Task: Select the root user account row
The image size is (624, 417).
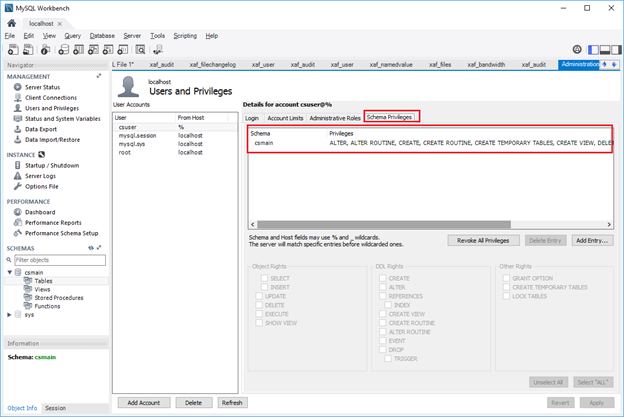Action: [175, 152]
